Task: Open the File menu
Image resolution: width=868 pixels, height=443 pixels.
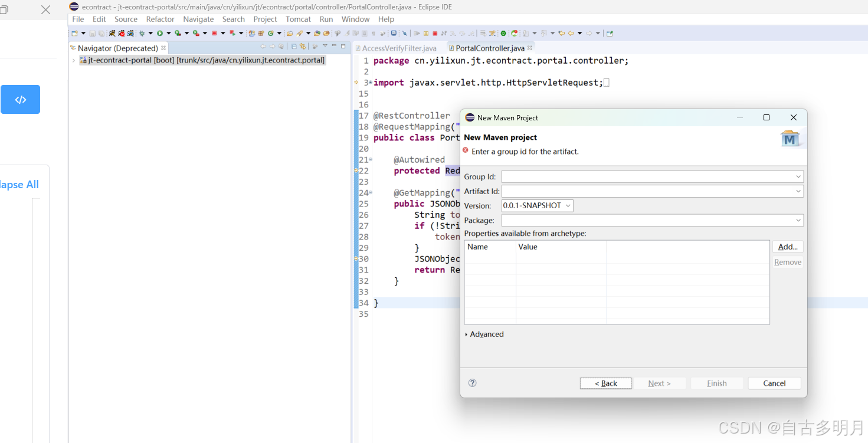Action: (x=78, y=19)
